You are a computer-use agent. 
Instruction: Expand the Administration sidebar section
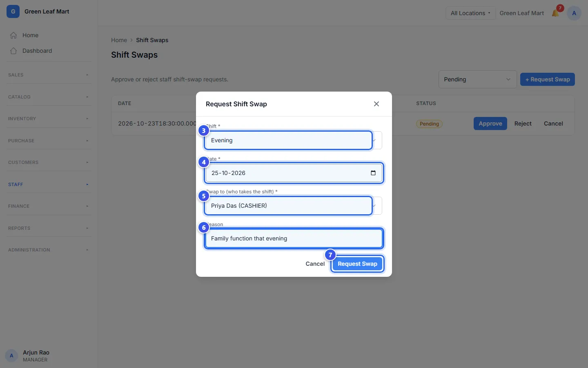[49, 250]
